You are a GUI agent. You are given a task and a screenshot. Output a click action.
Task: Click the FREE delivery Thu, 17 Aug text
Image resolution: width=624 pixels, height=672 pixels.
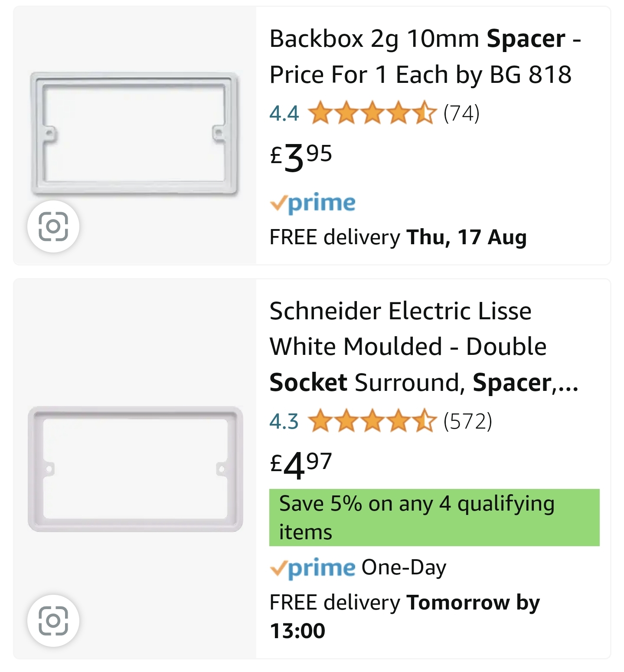pyautogui.click(x=398, y=237)
